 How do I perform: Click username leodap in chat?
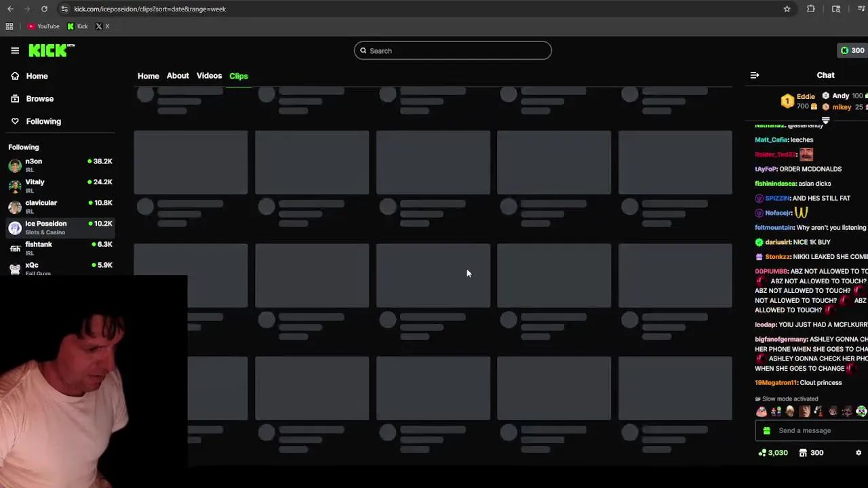pos(766,325)
